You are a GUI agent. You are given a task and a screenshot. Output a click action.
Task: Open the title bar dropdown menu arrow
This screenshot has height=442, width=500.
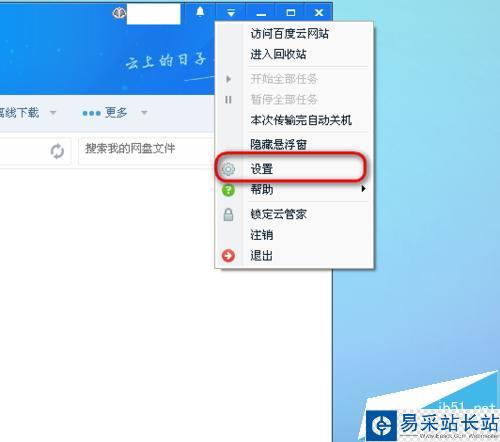tap(231, 13)
